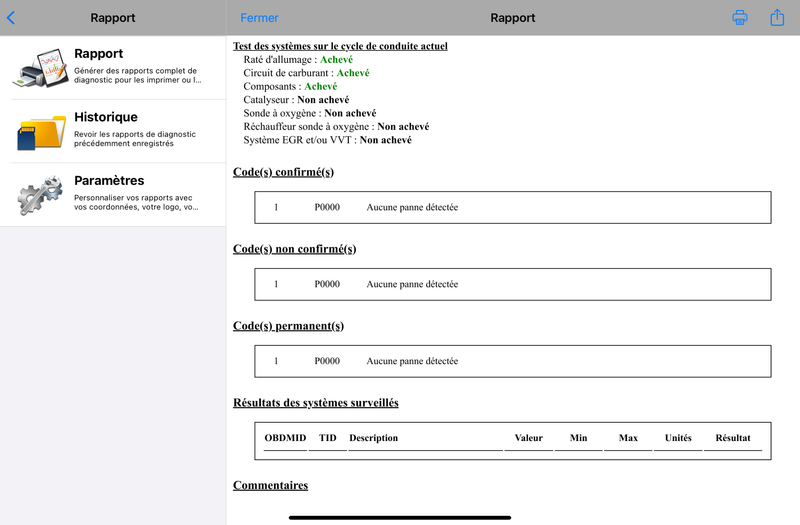Open the Paramètres menu entry
The image size is (800, 525).
(x=113, y=195)
